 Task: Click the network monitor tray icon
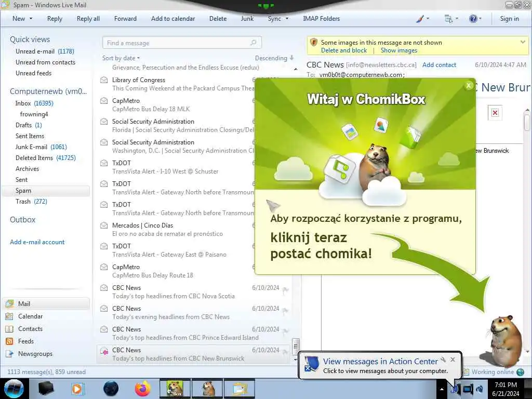[468, 389]
